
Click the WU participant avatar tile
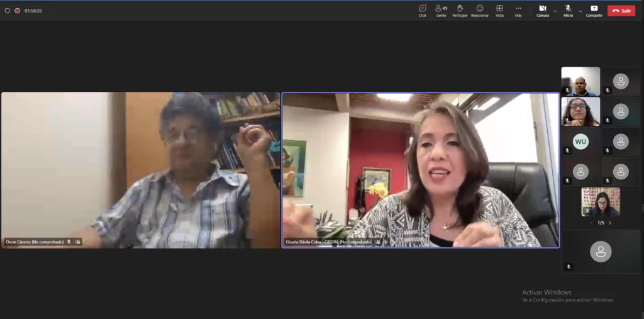pos(580,142)
